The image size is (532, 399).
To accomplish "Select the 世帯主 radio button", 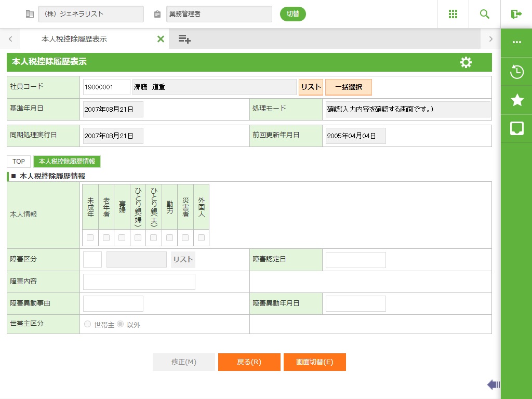I will (x=87, y=324).
